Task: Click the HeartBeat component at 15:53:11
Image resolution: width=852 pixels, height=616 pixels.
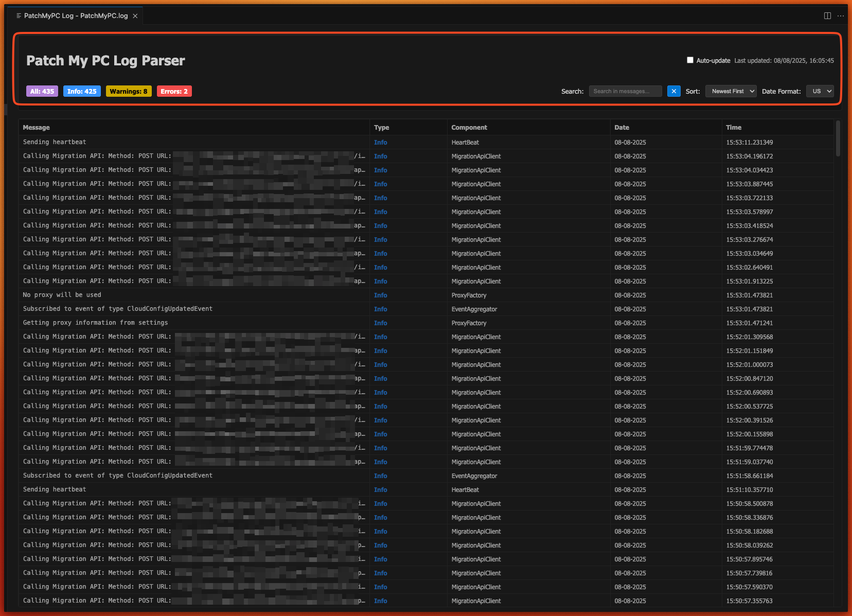Action: pos(465,143)
